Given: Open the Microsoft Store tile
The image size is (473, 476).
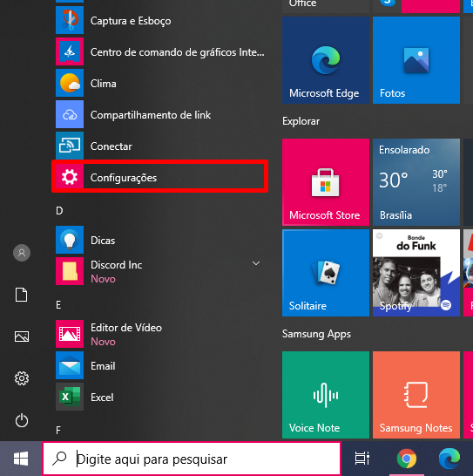Looking at the screenshot, I should [326, 182].
